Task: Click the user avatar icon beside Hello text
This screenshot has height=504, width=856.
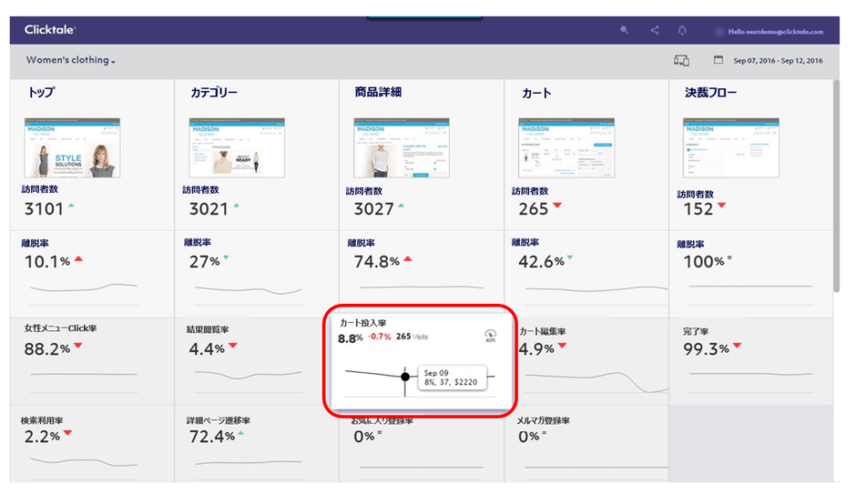Action: click(x=719, y=31)
